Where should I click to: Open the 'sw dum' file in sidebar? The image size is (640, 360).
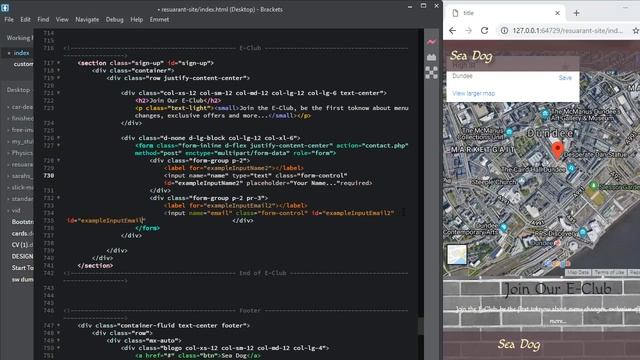(22, 280)
